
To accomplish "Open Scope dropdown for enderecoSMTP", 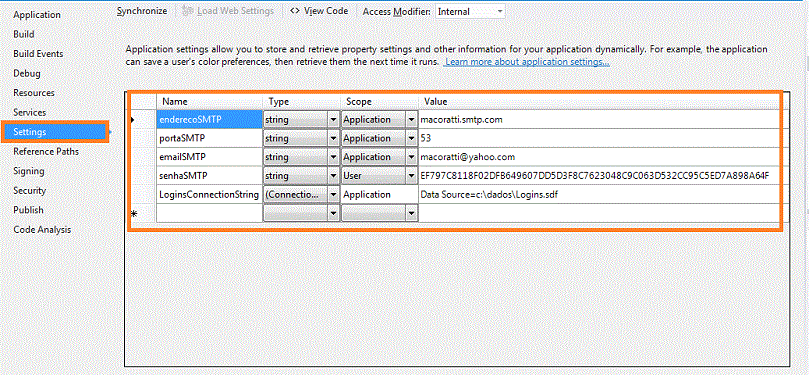I will coord(411,120).
